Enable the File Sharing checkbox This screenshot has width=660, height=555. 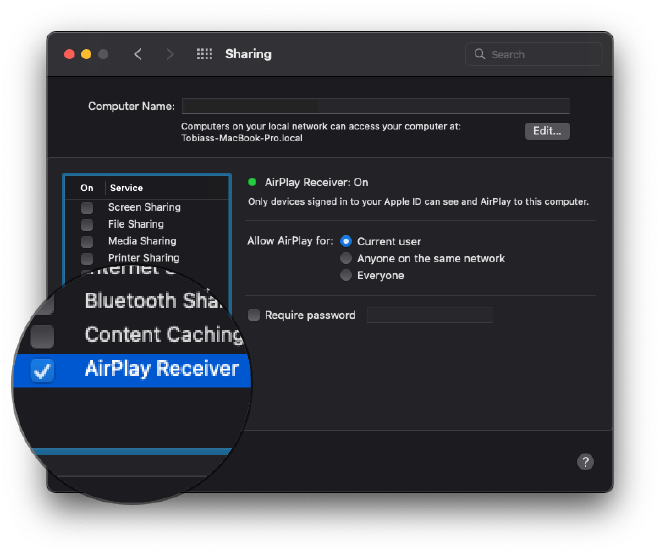point(87,224)
